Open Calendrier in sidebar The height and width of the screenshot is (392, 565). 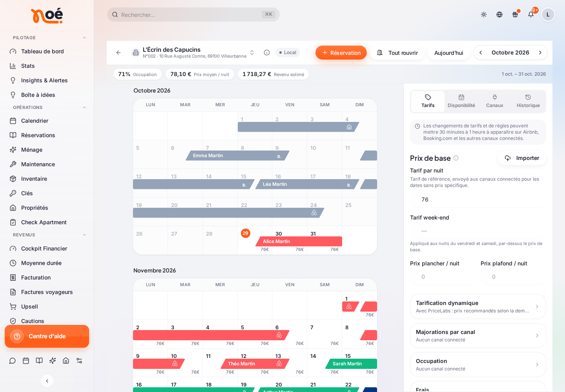click(47, 121)
